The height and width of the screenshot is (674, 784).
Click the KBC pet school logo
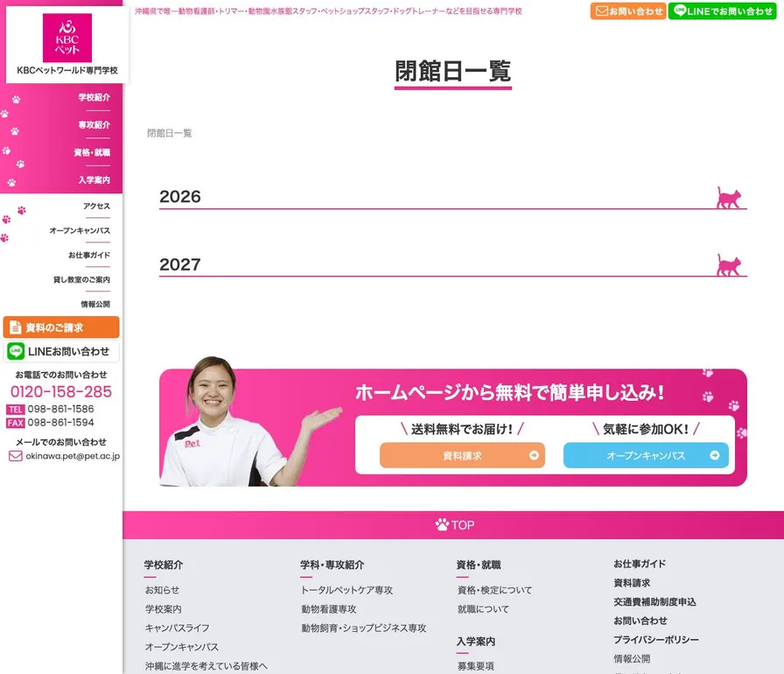67,44
